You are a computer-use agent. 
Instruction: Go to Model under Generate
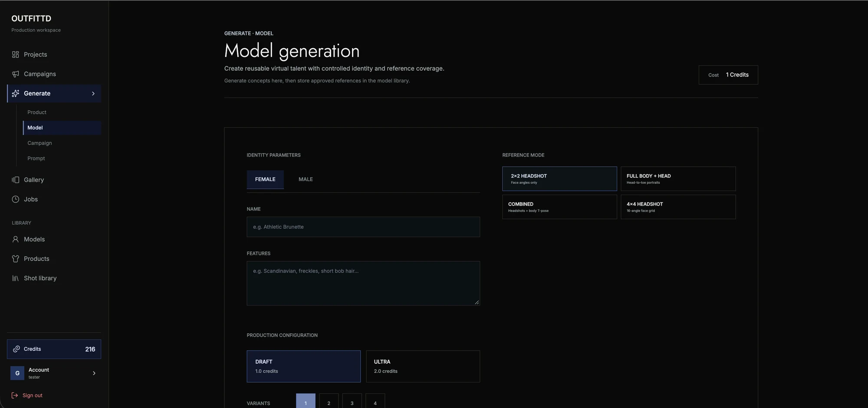click(x=62, y=128)
